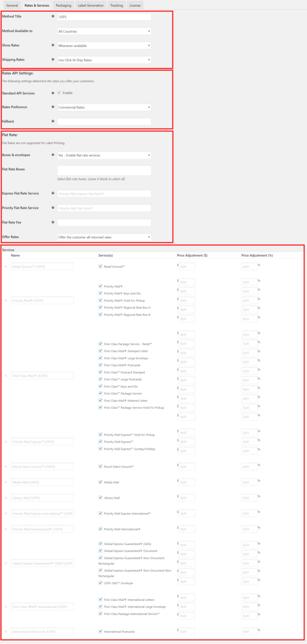
Task: Toggle the Standard API Services Enable checkbox
Action: coord(59,93)
